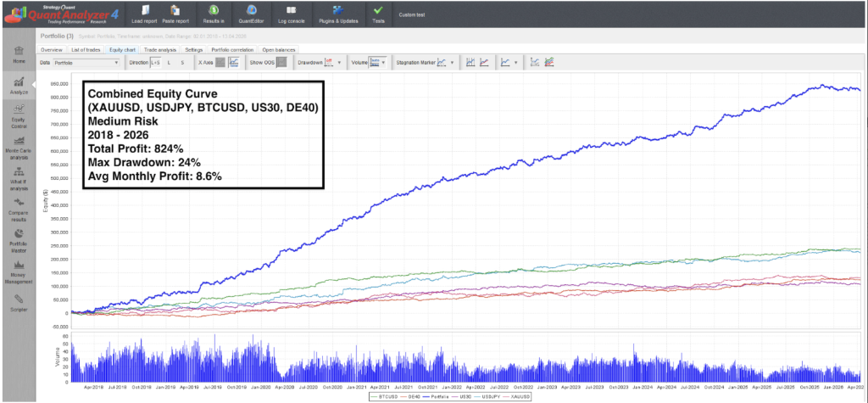The width and height of the screenshot is (868, 403).
Task: Click the Load report icon
Action: [145, 10]
